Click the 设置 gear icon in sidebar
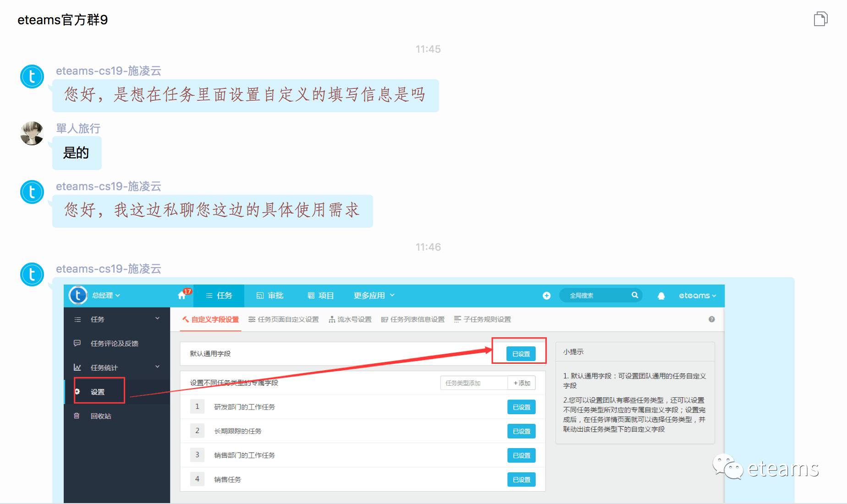The image size is (847, 504). pyautogui.click(x=77, y=392)
